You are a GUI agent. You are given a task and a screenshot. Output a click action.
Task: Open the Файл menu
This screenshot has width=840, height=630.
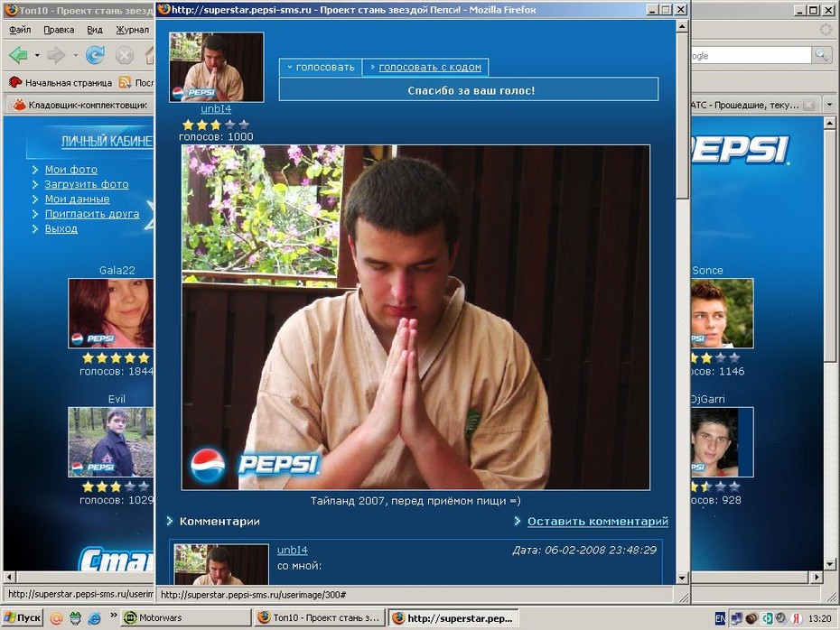point(20,30)
